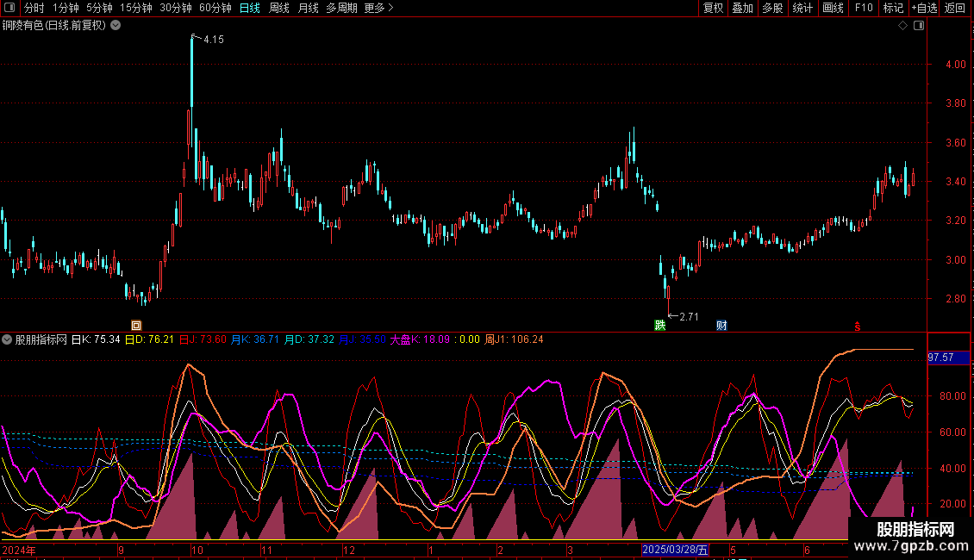Click the 周J1: 106.24 value
974x560 pixels.
point(514,339)
